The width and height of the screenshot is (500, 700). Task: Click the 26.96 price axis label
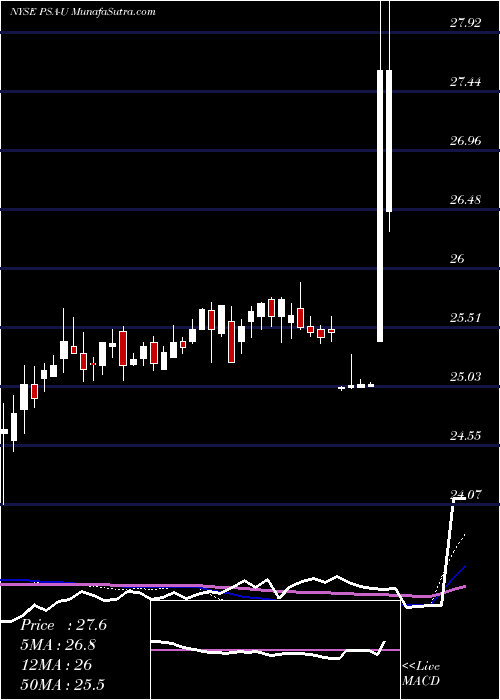(465, 141)
